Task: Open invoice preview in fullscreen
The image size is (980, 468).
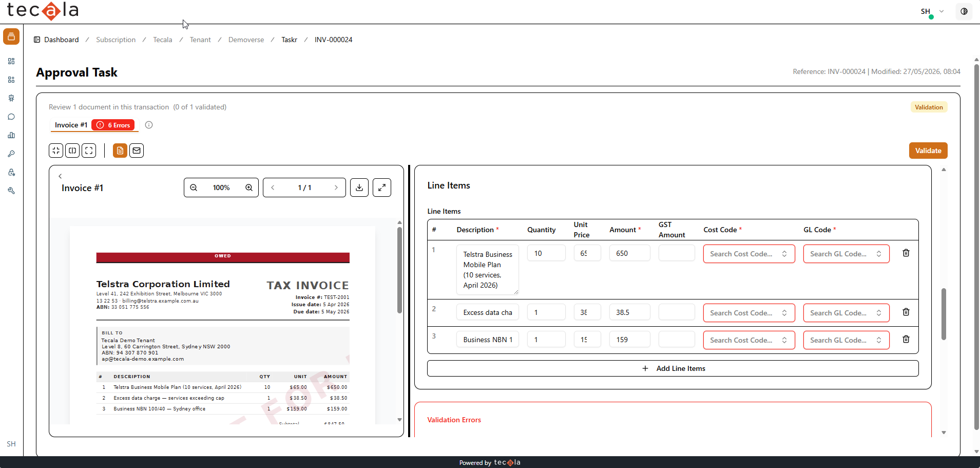Action: [x=382, y=188]
